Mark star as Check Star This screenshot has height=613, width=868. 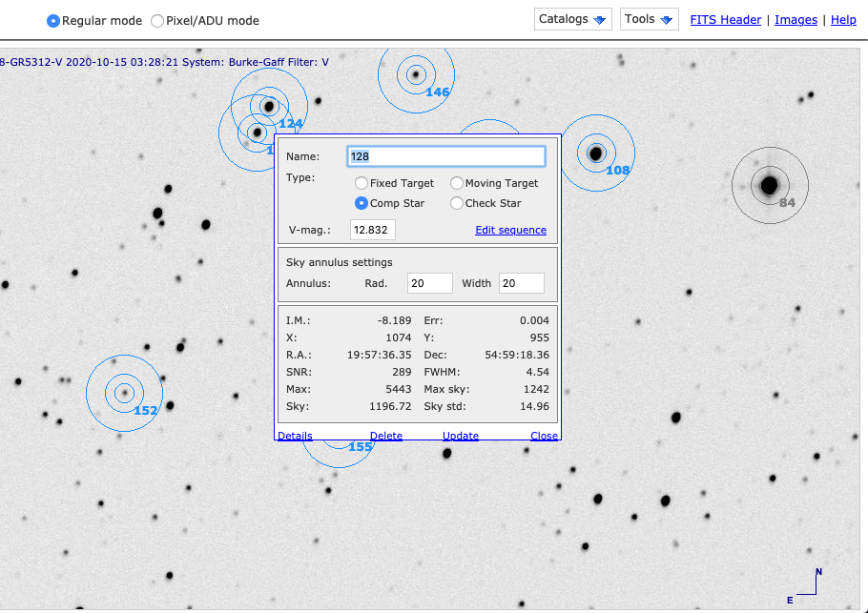pos(457,203)
